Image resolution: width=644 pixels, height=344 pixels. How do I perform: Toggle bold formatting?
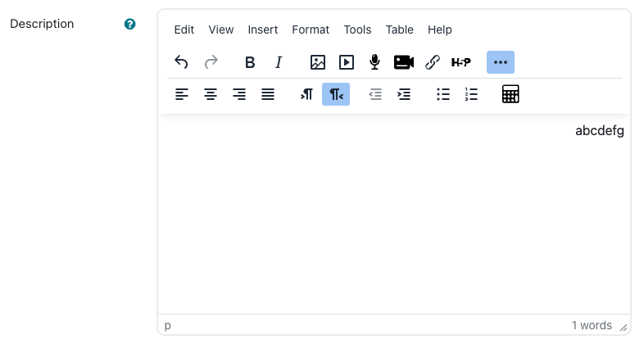[250, 62]
